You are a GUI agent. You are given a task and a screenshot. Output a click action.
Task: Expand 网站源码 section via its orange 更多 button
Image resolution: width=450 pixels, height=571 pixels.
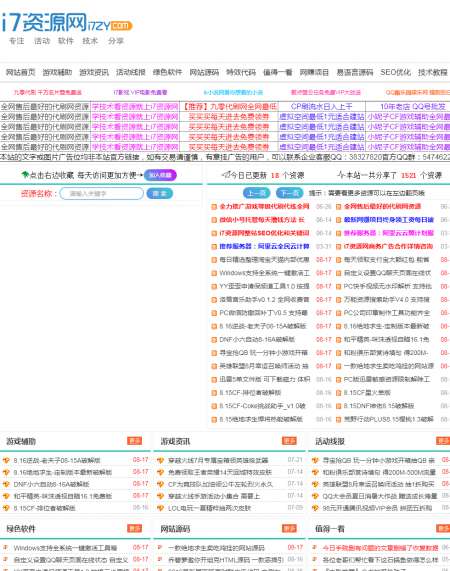click(289, 528)
